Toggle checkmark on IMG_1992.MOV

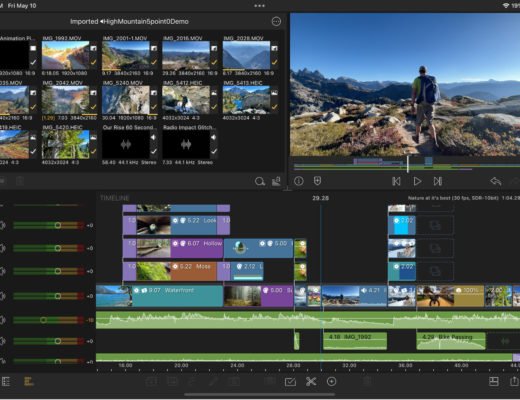click(x=93, y=62)
